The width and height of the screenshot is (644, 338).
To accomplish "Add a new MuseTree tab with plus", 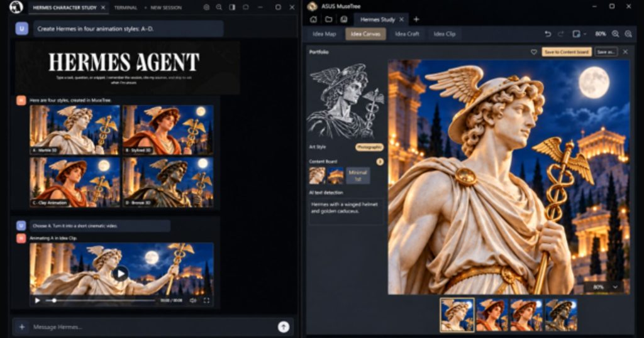I will [x=416, y=19].
